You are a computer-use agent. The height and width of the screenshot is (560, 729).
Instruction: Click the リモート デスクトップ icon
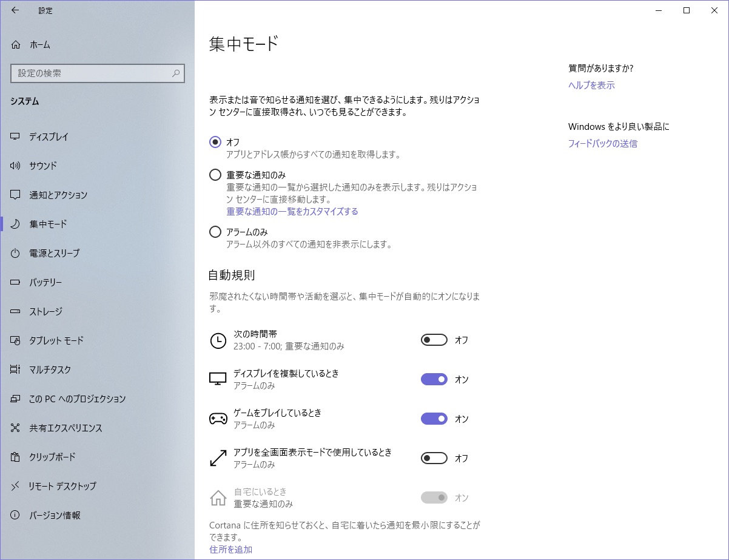pyautogui.click(x=16, y=486)
